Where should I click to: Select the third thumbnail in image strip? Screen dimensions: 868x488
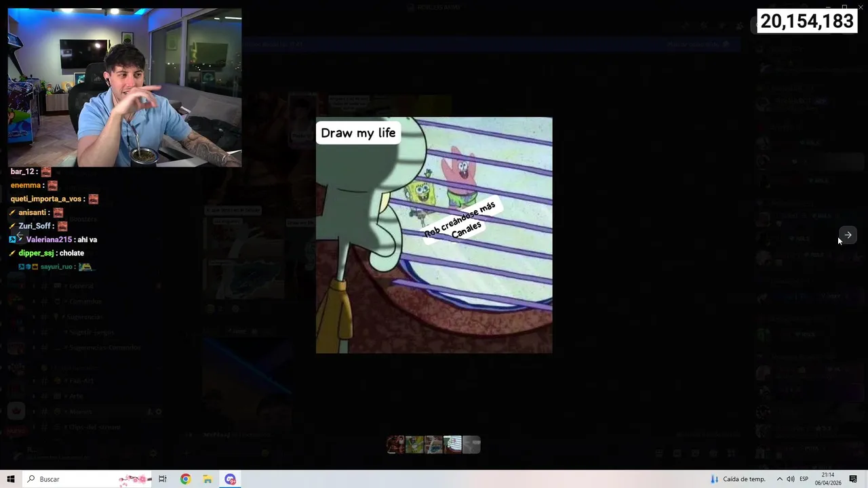tap(433, 445)
